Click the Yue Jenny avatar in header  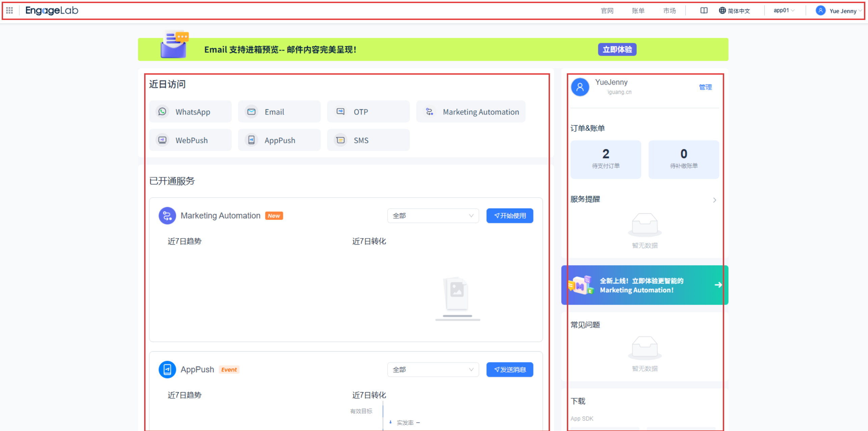(820, 10)
